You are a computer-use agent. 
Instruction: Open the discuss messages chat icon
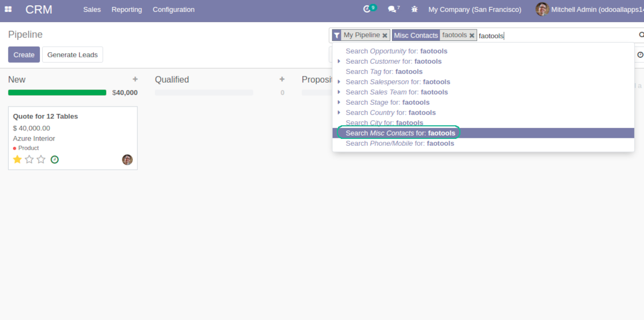point(392,10)
